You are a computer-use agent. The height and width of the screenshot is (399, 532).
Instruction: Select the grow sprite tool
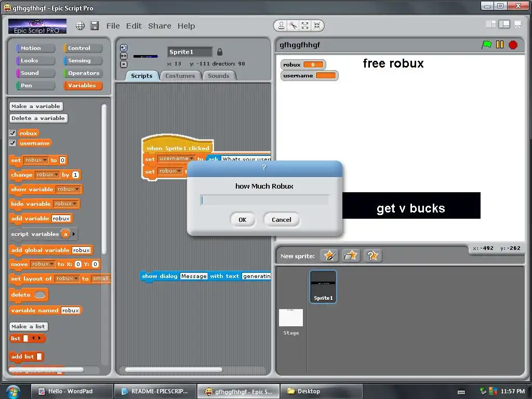[304, 25]
